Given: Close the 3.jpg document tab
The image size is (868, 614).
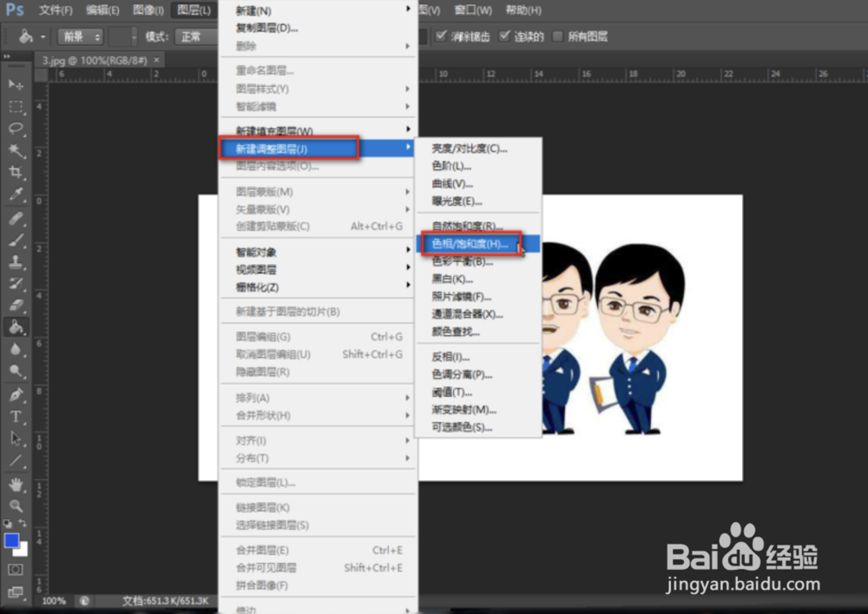Looking at the screenshot, I should click(x=156, y=60).
